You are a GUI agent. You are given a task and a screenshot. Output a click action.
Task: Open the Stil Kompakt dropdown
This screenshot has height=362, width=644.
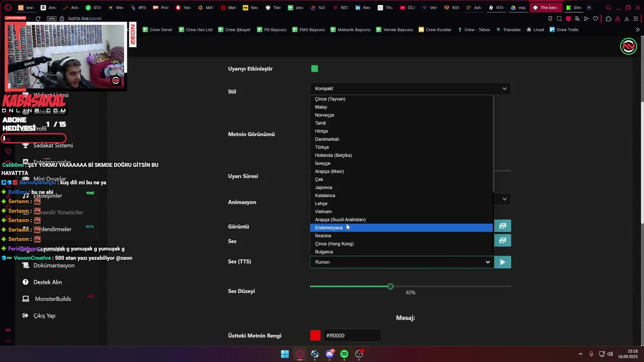[x=411, y=88]
